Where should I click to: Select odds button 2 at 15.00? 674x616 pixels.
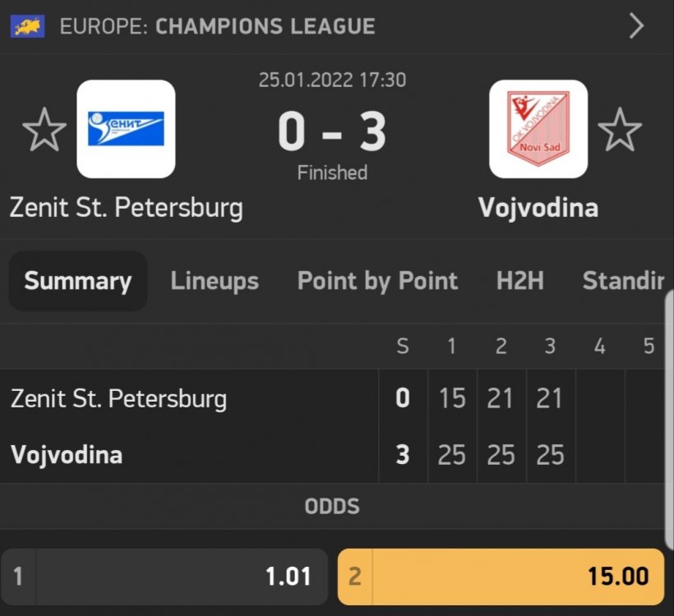click(x=501, y=577)
